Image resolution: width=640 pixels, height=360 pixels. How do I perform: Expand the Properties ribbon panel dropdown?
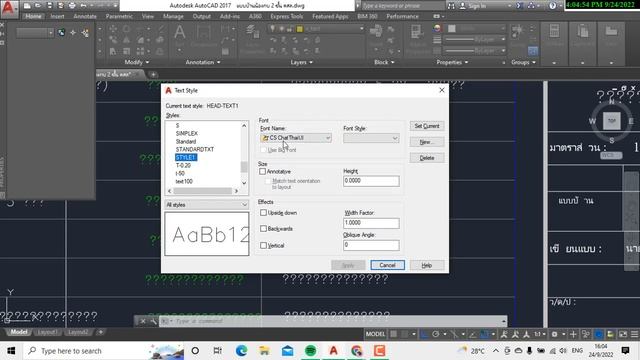[452, 62]
